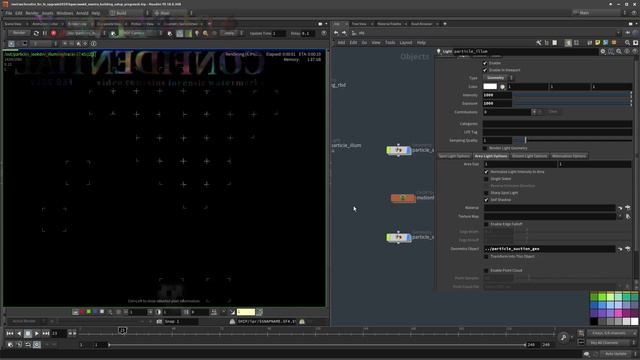The width and height of the screenshot is (640, 360).
Task: Select the orange node in network editor
Action: (403, 198)
